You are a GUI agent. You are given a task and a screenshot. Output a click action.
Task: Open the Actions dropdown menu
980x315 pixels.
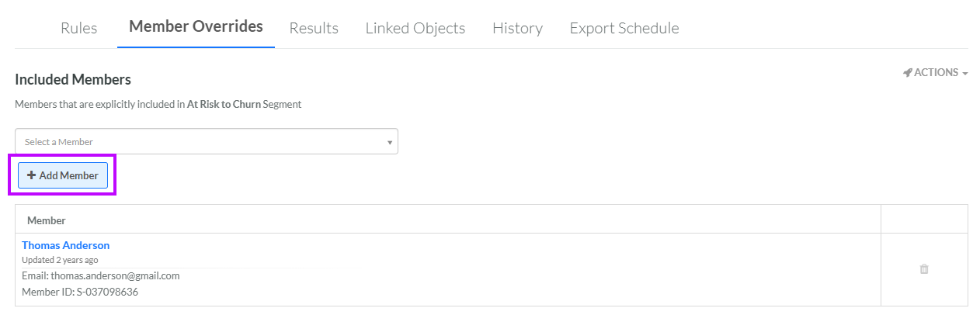point(936,72)
